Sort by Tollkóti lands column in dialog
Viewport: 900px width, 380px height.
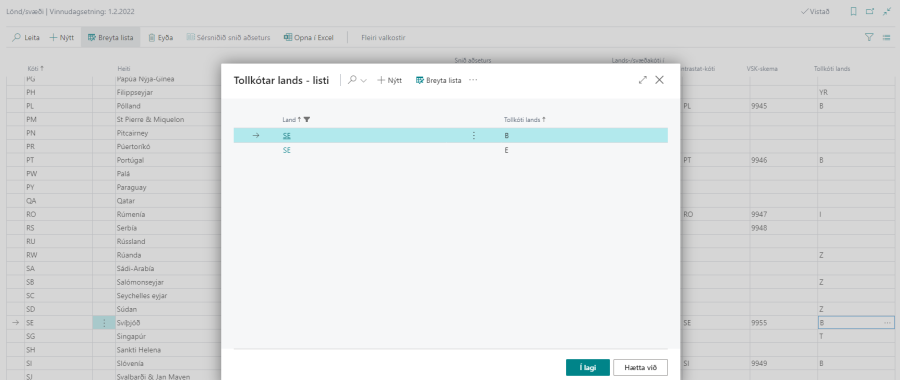click(x=525, y=119)
